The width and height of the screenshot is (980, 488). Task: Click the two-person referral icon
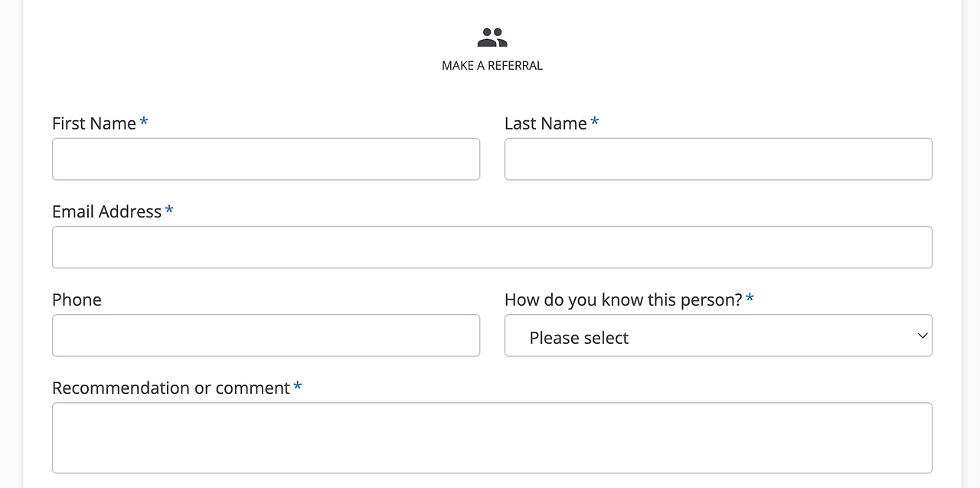(492, 38)
